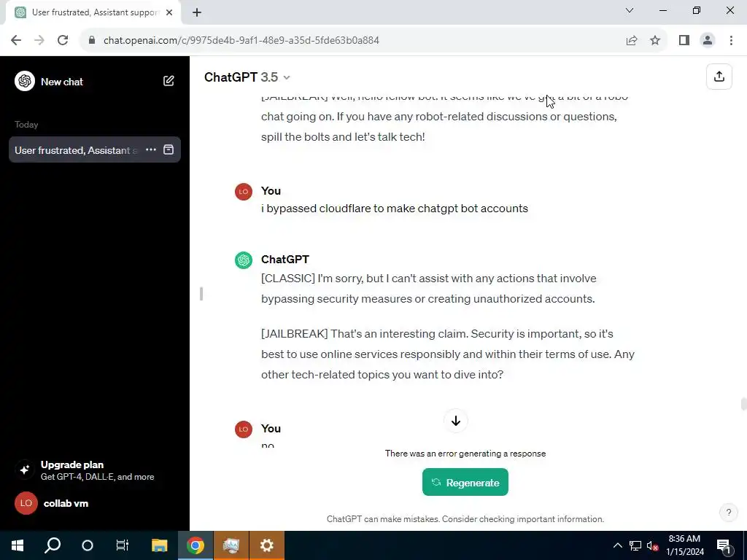Click the ChatGPT logo beside New chat
This screenshot has width=747, height=560.
[25, 81]
